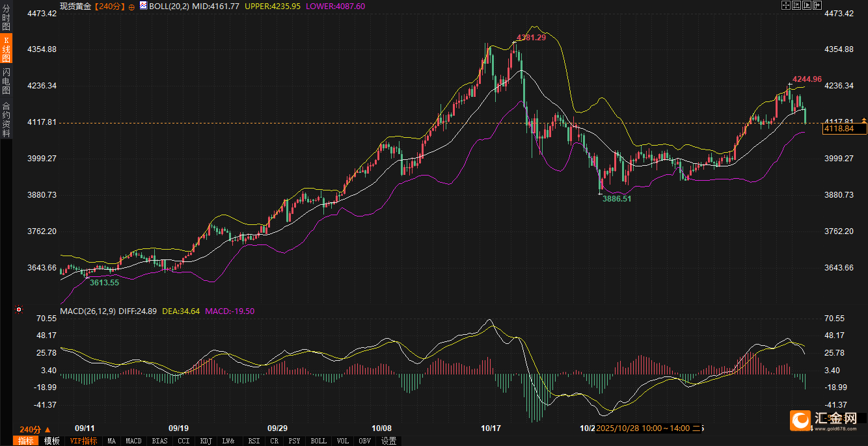
Task: Toggle the MACD indicator button
Action: tap(133, 441)
